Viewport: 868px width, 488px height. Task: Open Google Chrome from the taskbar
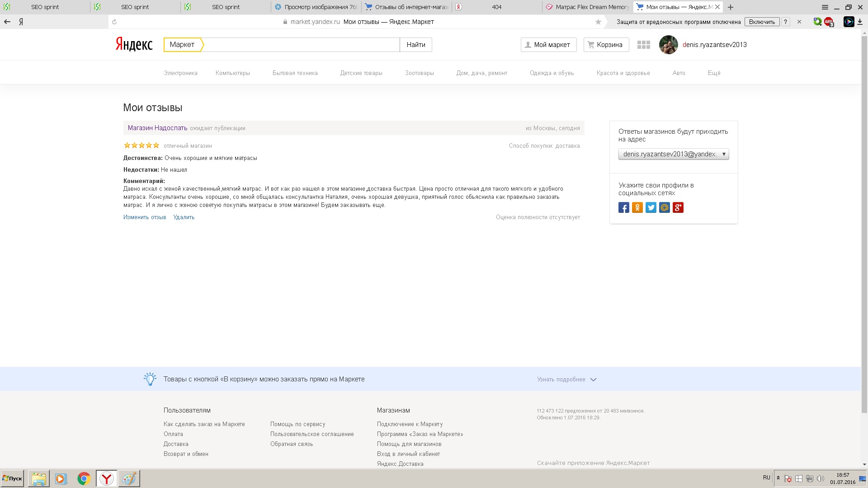(84, 479)
